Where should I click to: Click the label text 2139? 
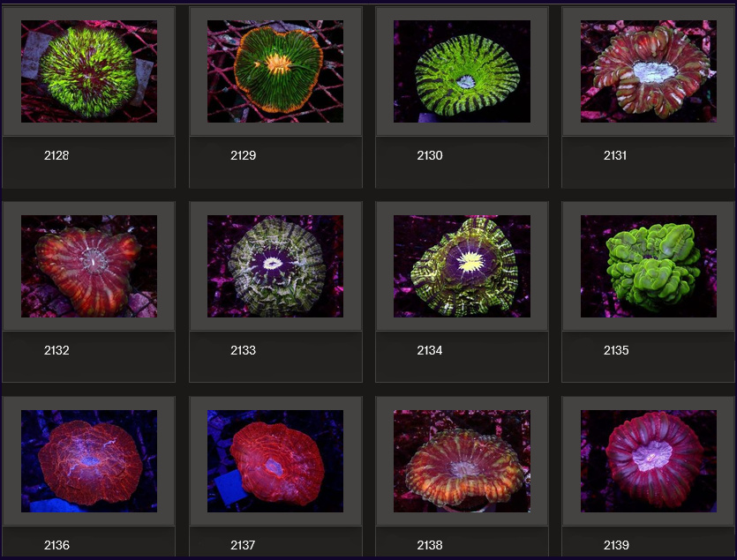[616, 545]
